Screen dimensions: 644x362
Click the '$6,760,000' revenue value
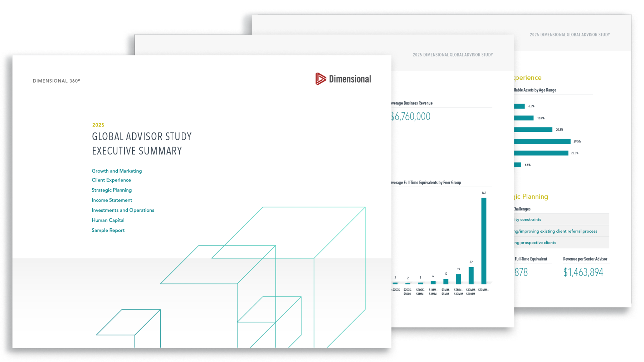pos(411,116)
